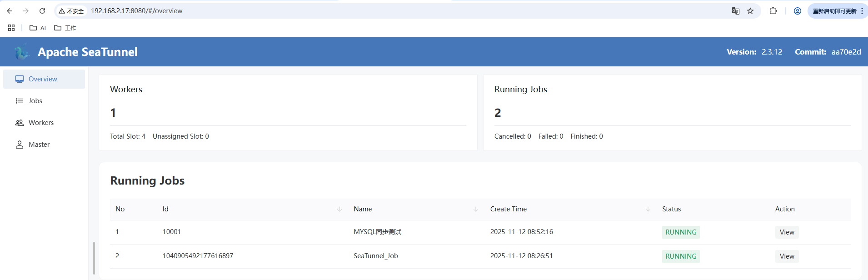Click the No column header
The width and height of the screenshot is (868, 280).
120,209
